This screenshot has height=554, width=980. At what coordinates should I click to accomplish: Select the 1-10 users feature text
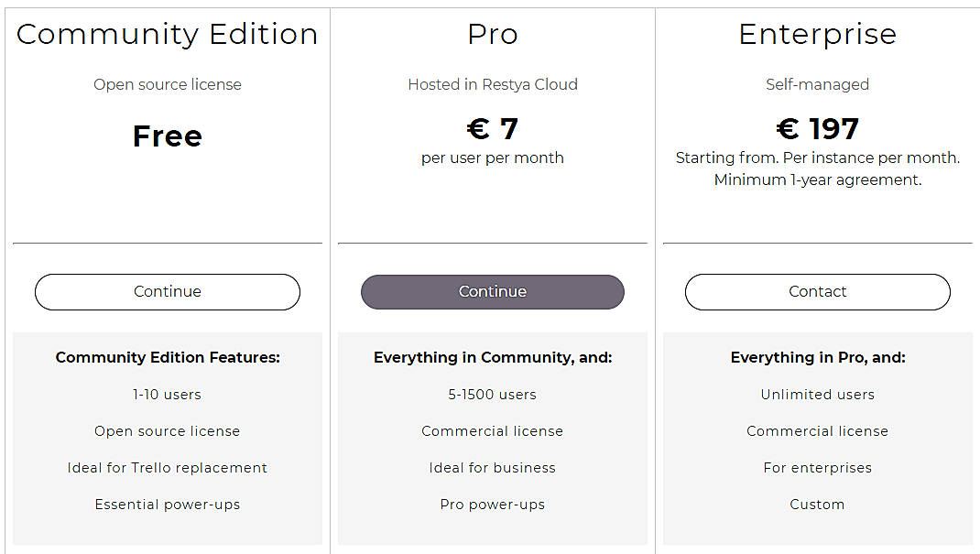click(x=167, y=394)
